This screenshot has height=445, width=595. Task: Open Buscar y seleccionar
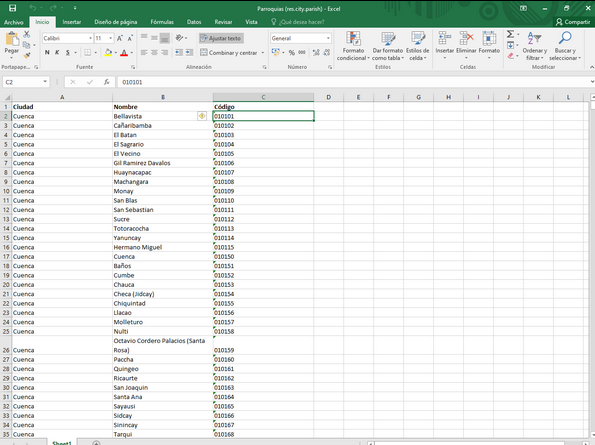click(565, 46)
